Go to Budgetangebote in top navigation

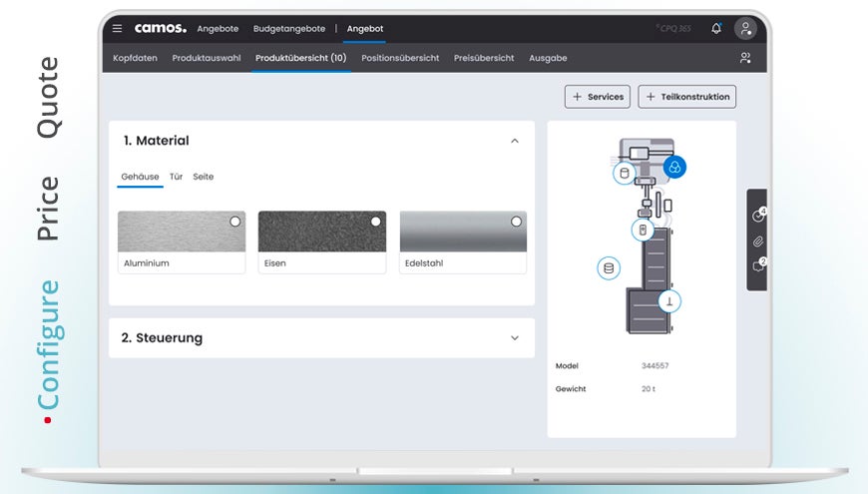[287, 29]
